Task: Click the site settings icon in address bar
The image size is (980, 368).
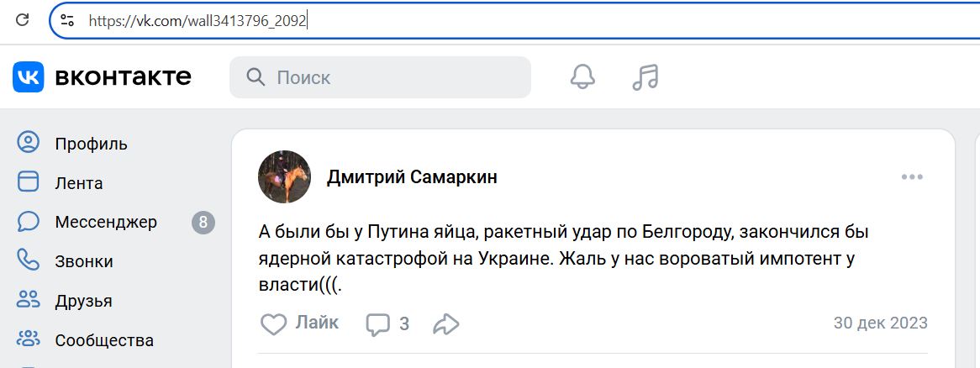Action: (67, 20)
